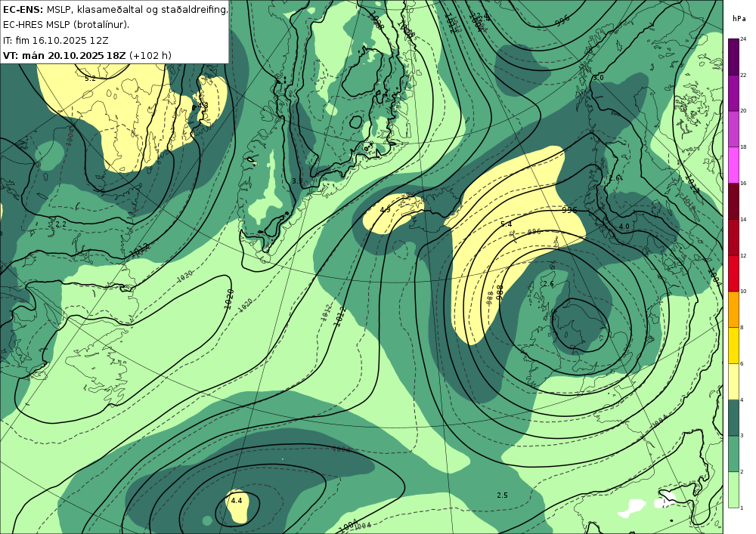Screen dimensions: 756x534
Task: Click the '4.9' spread value over Iceland
Action: pos(386,209)
